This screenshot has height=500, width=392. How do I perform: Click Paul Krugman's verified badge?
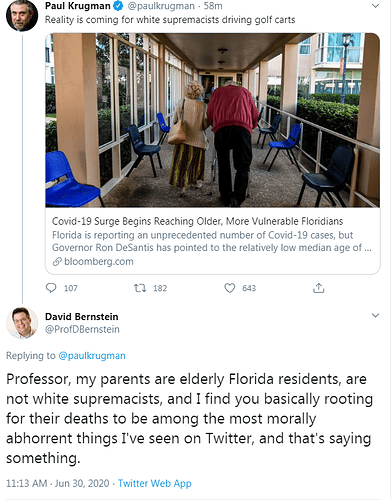[119, 6]
